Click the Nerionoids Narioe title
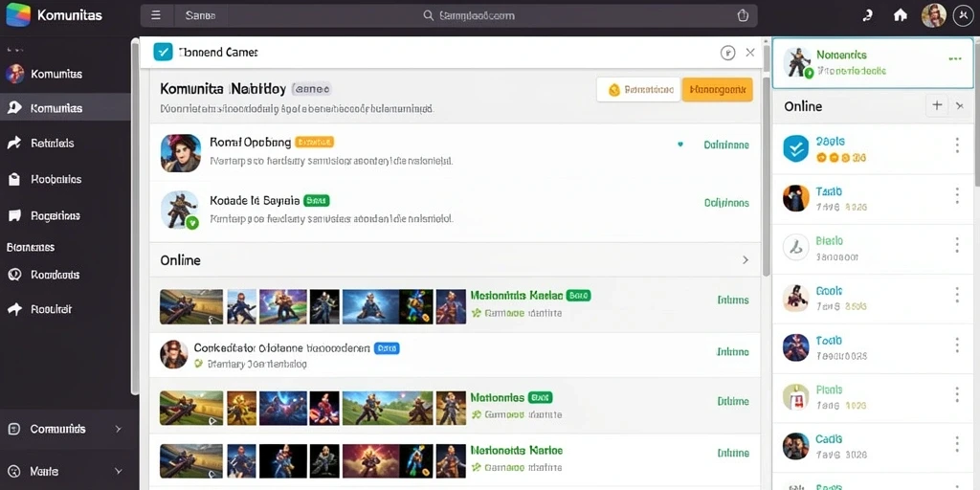The width and height of the screenshot is (980, 490). (x=516, y=450)
